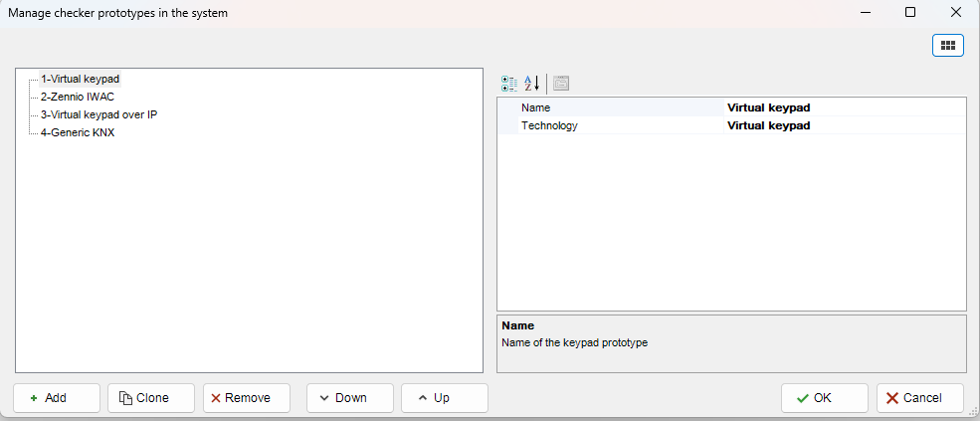Move the selected prototype Up

[x=444, y=398]
